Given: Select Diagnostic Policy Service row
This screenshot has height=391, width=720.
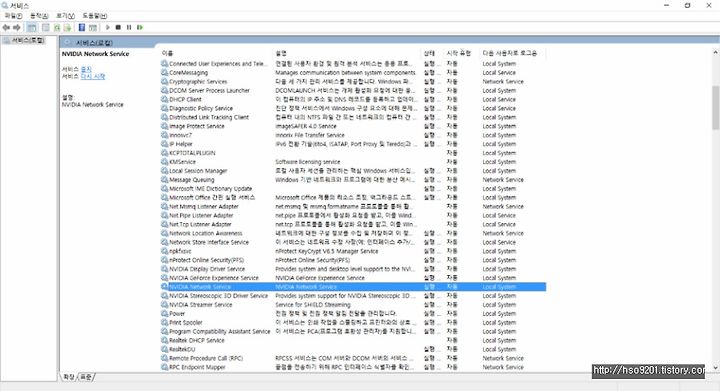Looking at the screenshot, I should pos(353,108).
